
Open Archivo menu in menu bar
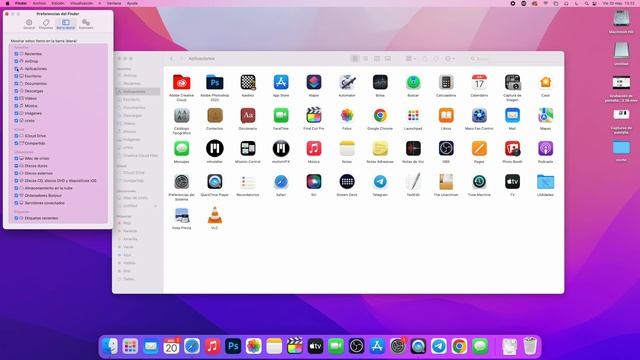point(39,3)
